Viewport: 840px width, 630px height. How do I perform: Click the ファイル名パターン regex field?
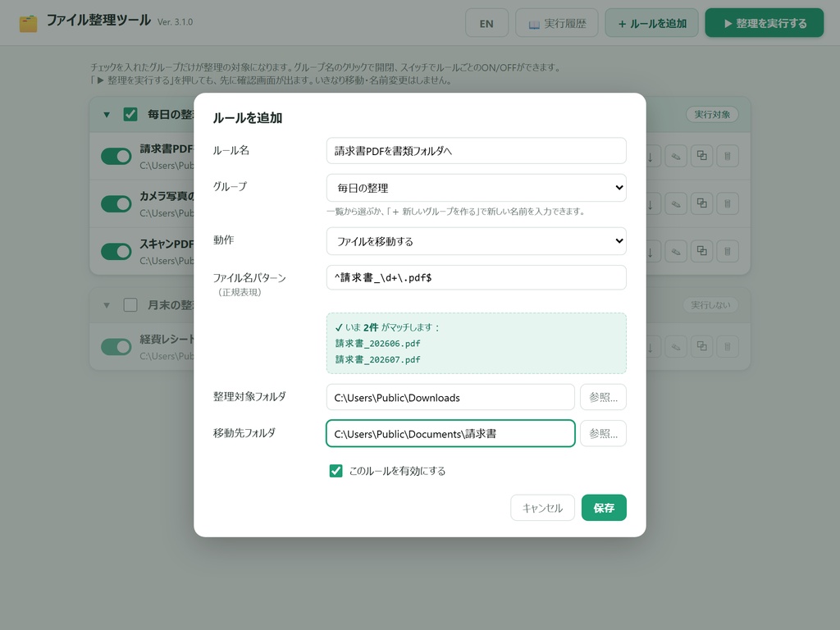coord(477,277)
